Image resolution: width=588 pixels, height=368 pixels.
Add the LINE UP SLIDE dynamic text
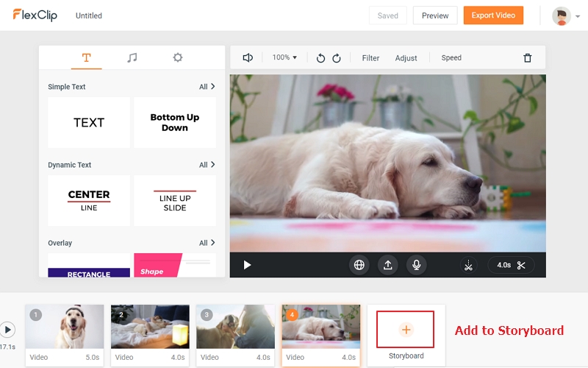tap(175, 200)
